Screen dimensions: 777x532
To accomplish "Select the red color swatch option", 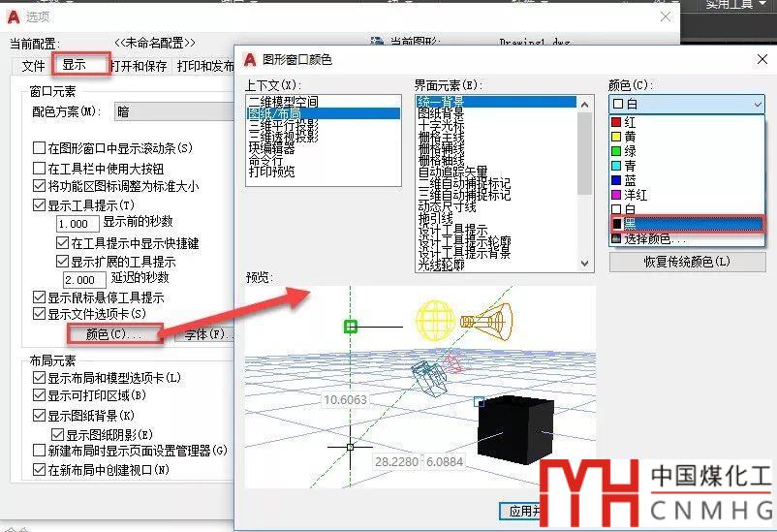I will (x=686, y=122).
